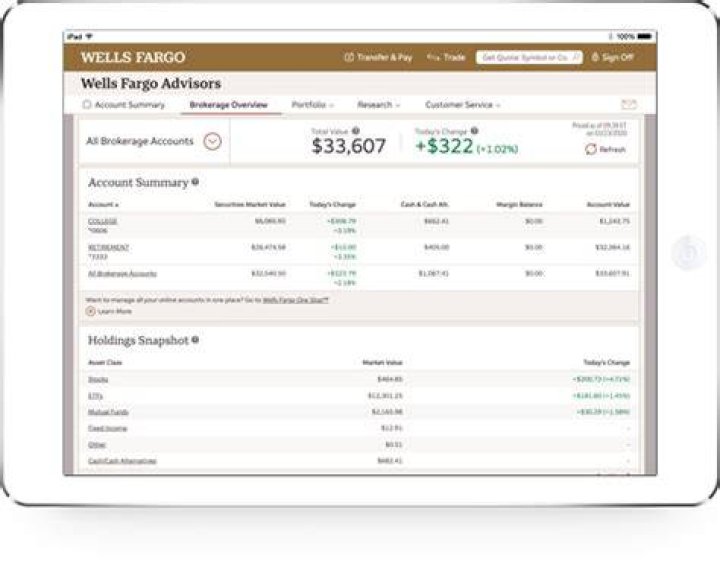Click the Refresh button
The width and height of the screenshot is (720, 561).
tap(605, 149)
